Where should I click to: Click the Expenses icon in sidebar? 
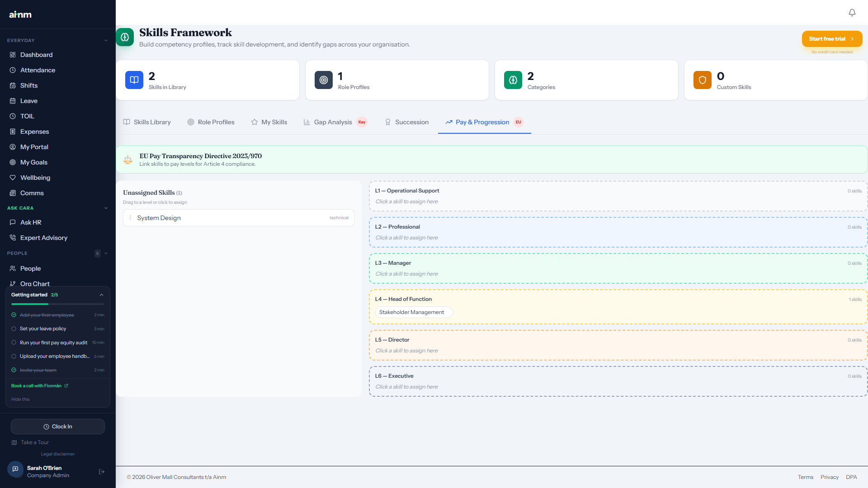(13, 131)
